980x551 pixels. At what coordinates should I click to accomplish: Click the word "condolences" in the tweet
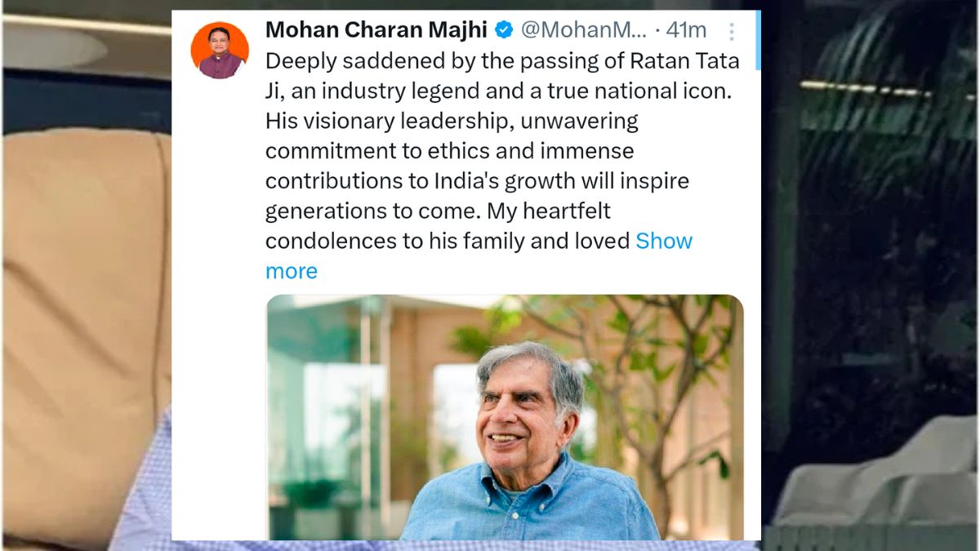(328, 242)
